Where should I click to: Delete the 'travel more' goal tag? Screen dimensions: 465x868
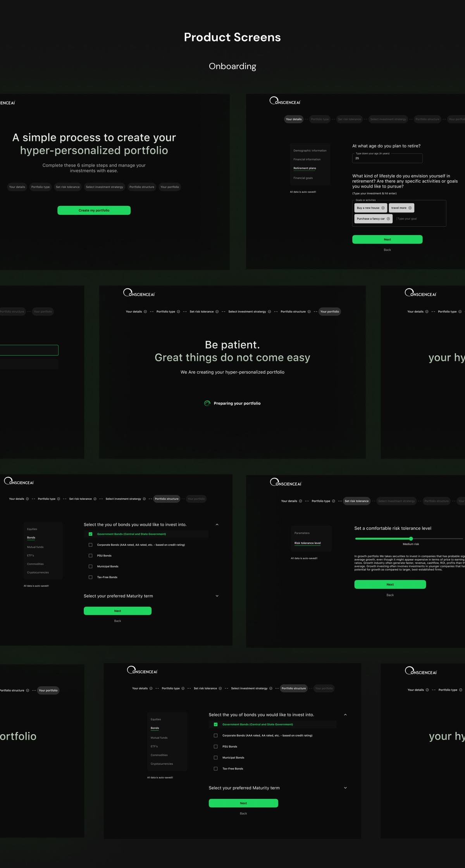coord(410,208)
